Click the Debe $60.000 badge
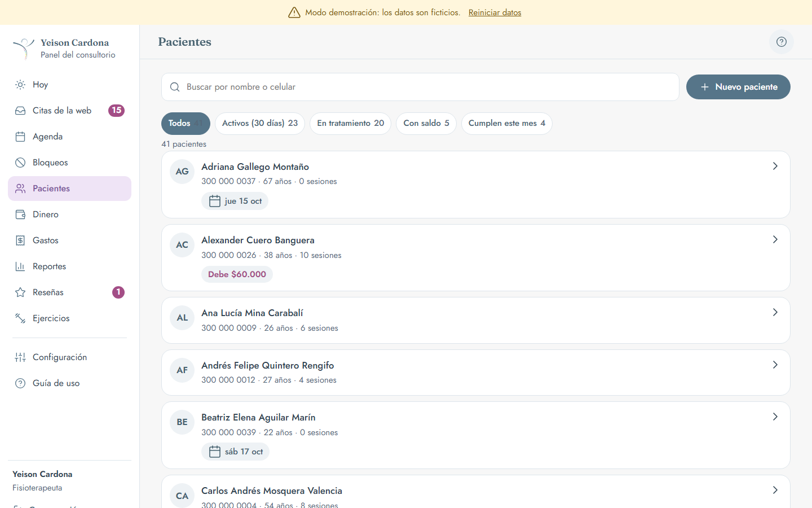Image resolution: width=812 pixels, height=508 pixels. pos(237,274)
